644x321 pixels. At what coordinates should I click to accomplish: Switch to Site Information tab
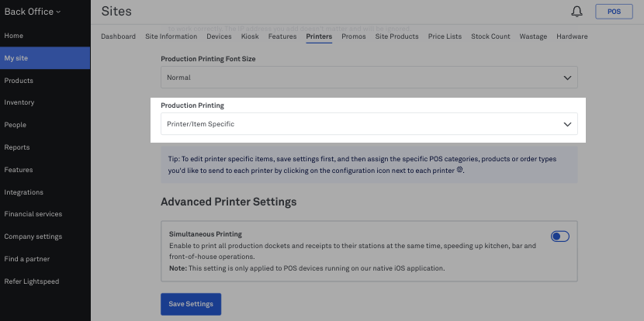click(171, 36)
